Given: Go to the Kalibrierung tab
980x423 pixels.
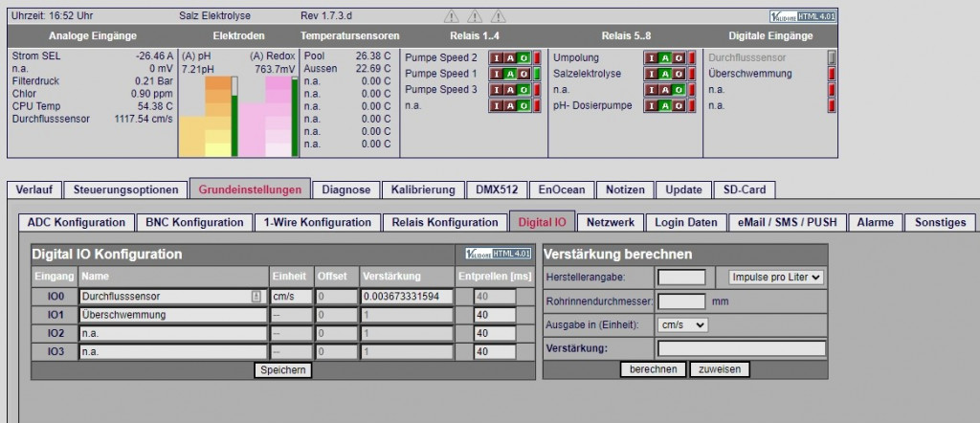Looking at the screenshot, I should coord(423,189).
